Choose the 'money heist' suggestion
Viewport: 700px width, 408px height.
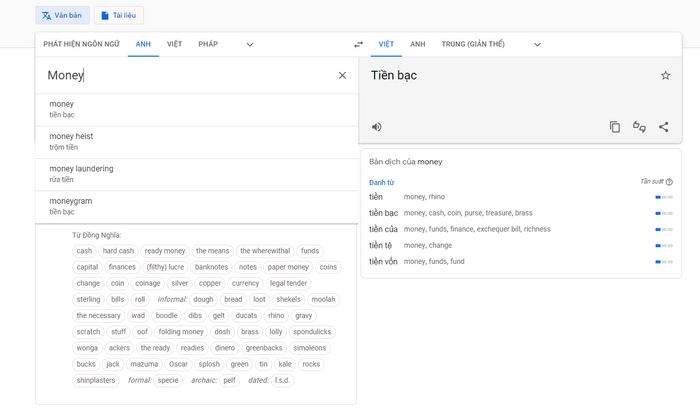coord(197,142)
